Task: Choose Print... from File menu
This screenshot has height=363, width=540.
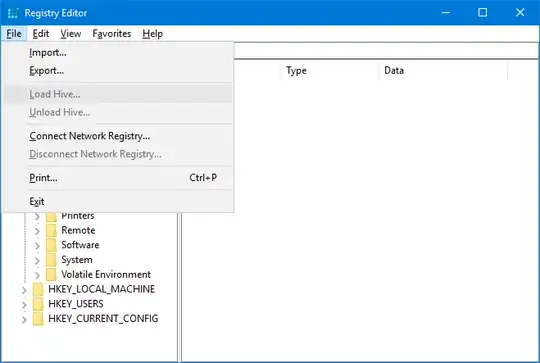Action: click(x=118, y=178)
